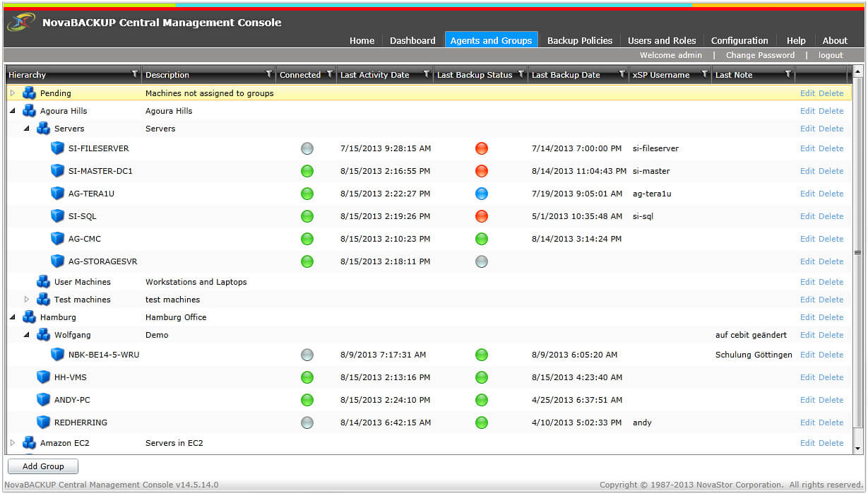Image resolution: width=868 pixels, height=496 pixels.
Task: Select the NBK-BE14-5-WRU machine icon
Action: pyautogui.click(x=57, y=355)
